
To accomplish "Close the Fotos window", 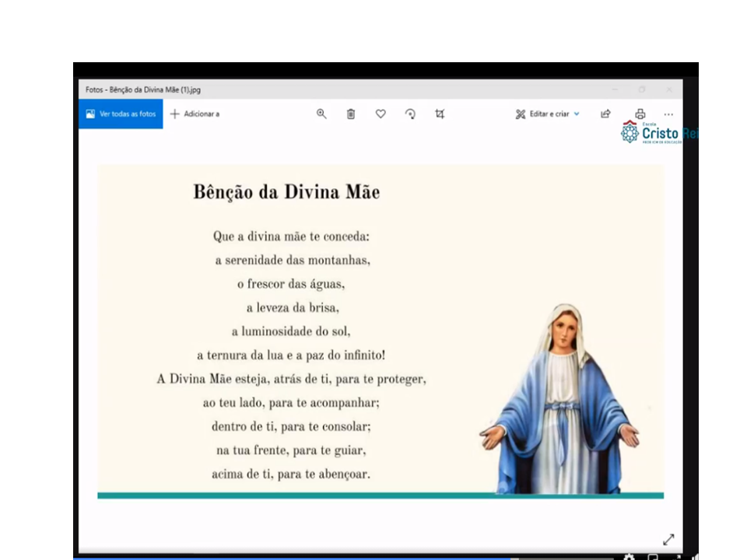I will pyautogui.click(x=668, y=89).
